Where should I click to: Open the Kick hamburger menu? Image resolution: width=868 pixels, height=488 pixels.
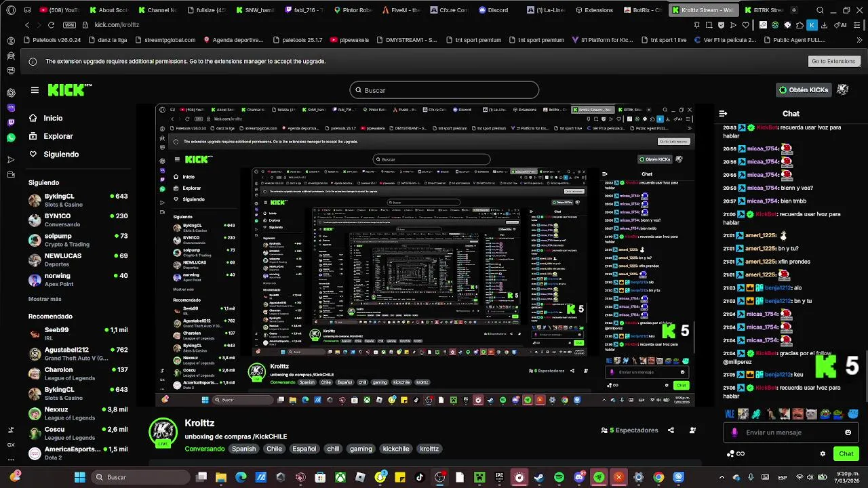click(35, 89)
